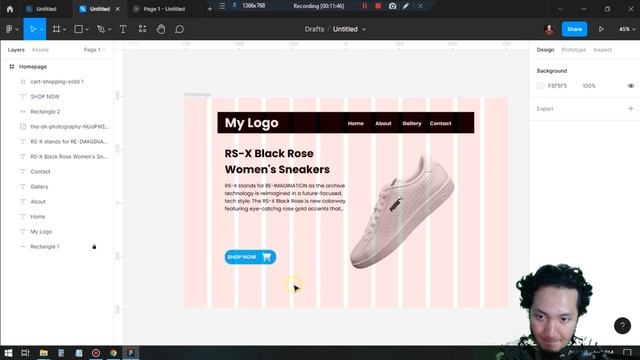This screenshot has width=640, height=360.
Task: Pause the screen recording
Action: click(x=364, y=6)
